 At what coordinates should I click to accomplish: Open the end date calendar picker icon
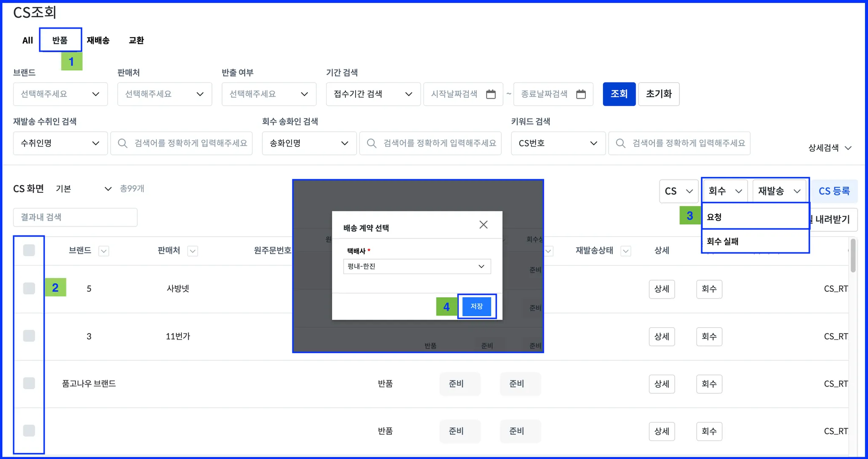coord(581,94)
